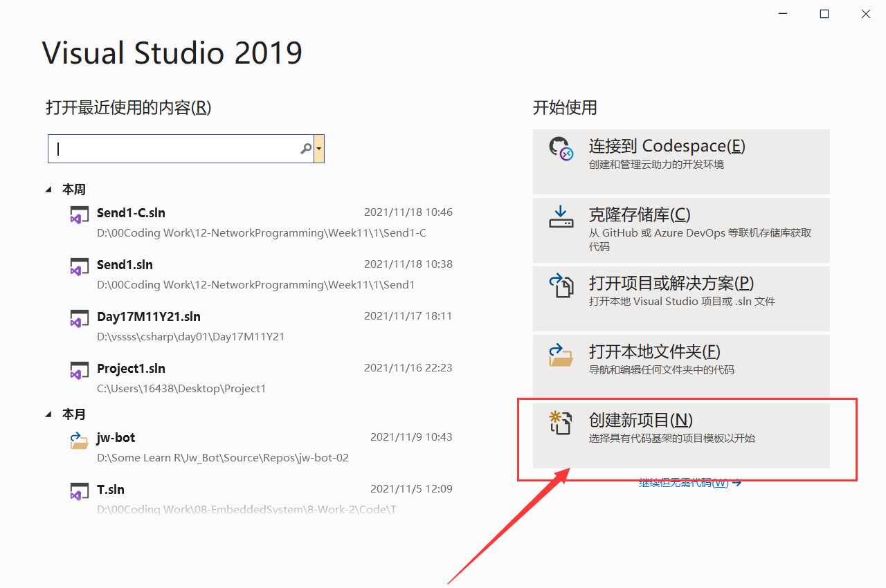Open the search box dropdown arrow
Viewport: 886px width, 588px height.
[x=318, y=149]
